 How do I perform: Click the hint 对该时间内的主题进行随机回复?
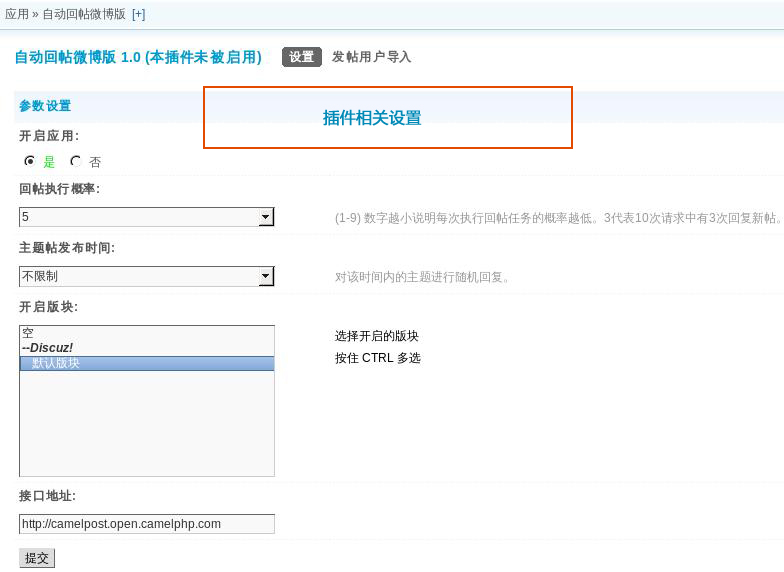(x=422, y=278)
